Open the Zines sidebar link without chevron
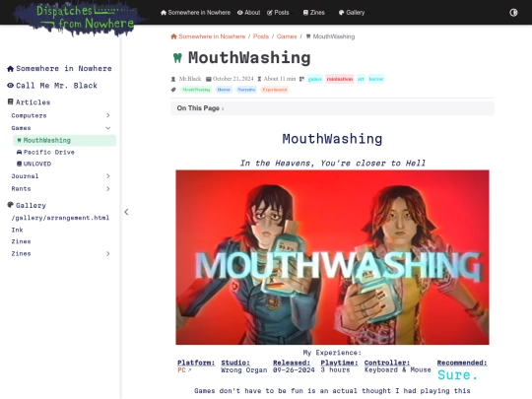Viewport: 532px width, 399px height. [x=21, y=241]
